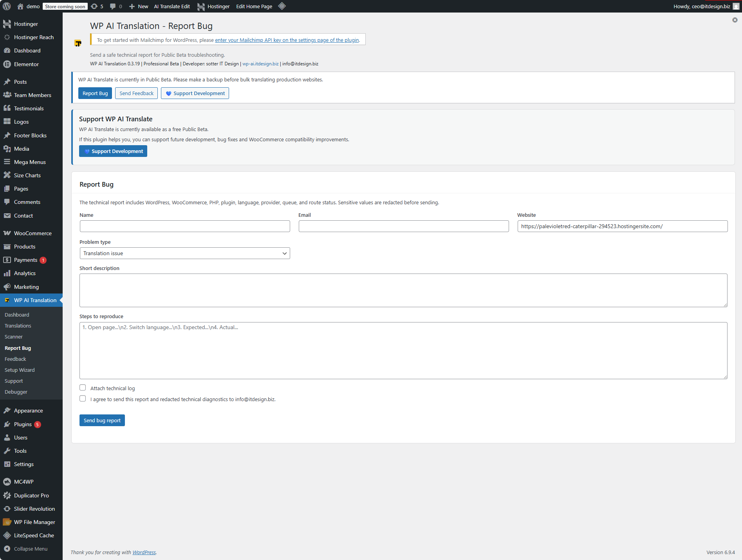Click the Store coming soon badge
This screenshot has height=560, width=742.
tap(65, 6)
